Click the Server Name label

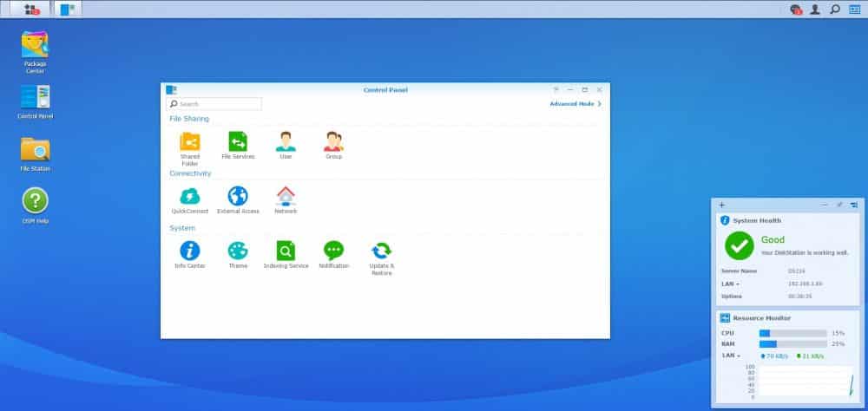pyautogui.click(x=739, y=271)
